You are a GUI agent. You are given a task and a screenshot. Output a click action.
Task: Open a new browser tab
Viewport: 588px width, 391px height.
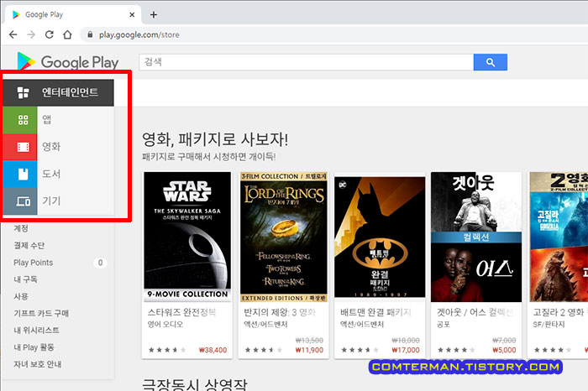(154, 14)
